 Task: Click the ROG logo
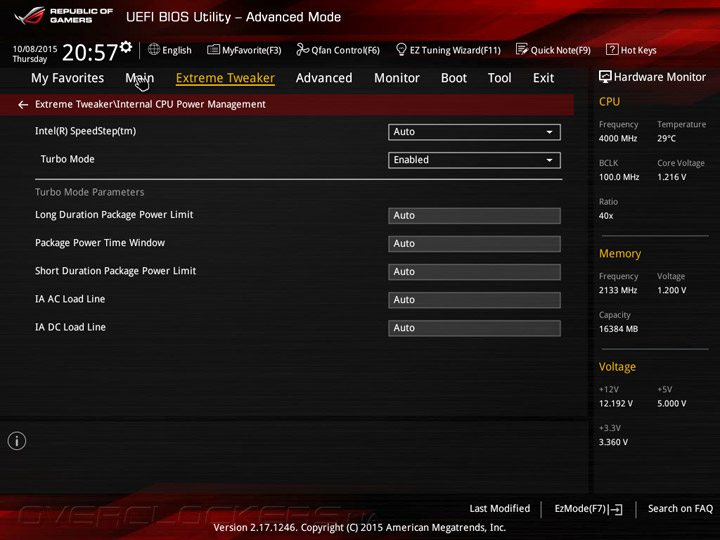pyautogui.click(x=30, y=15)
